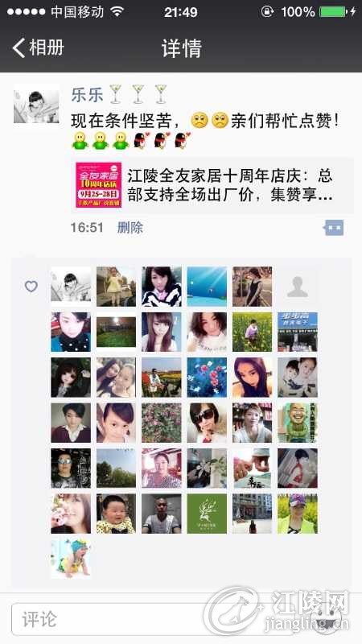The image size is (362, 644).
Task: Open the comment/like popup bubble icon
Action: [334, 228]
